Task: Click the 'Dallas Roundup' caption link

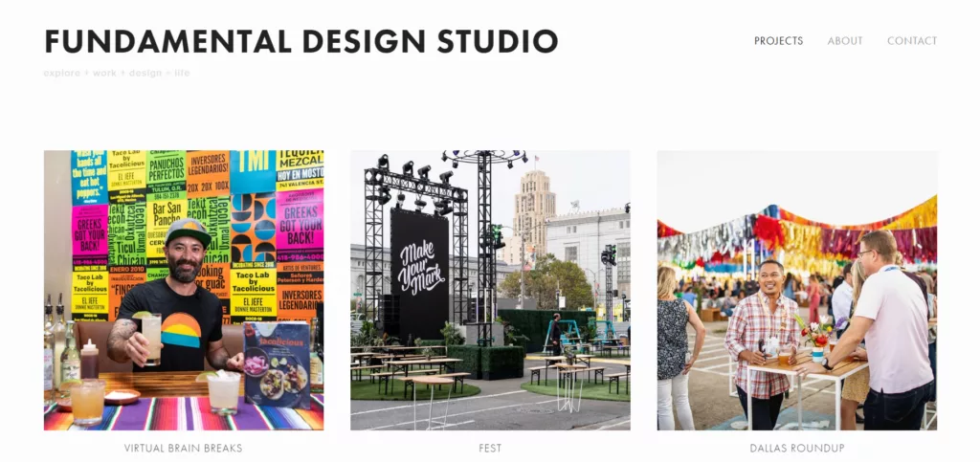Action: tap(797, 449)
